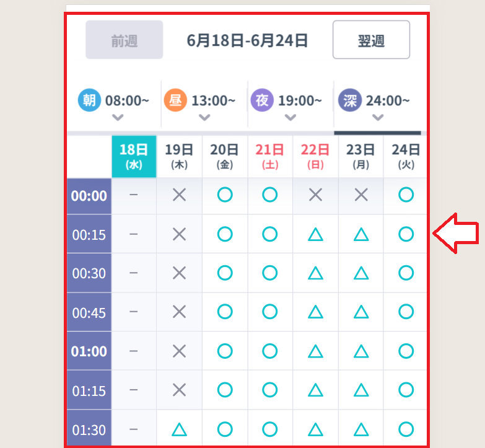Expand chevron under 08:00~
Viewport: 485px width, 448px height.
118,117
